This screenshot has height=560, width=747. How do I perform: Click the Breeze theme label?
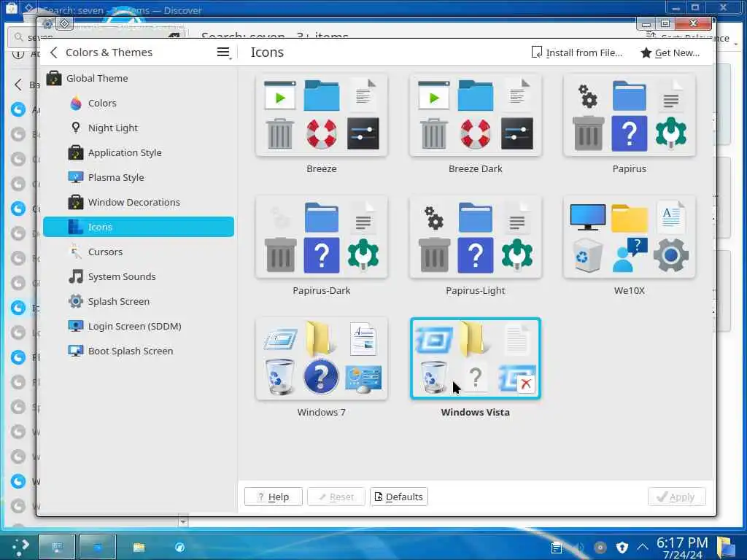[x=322, y=168]
